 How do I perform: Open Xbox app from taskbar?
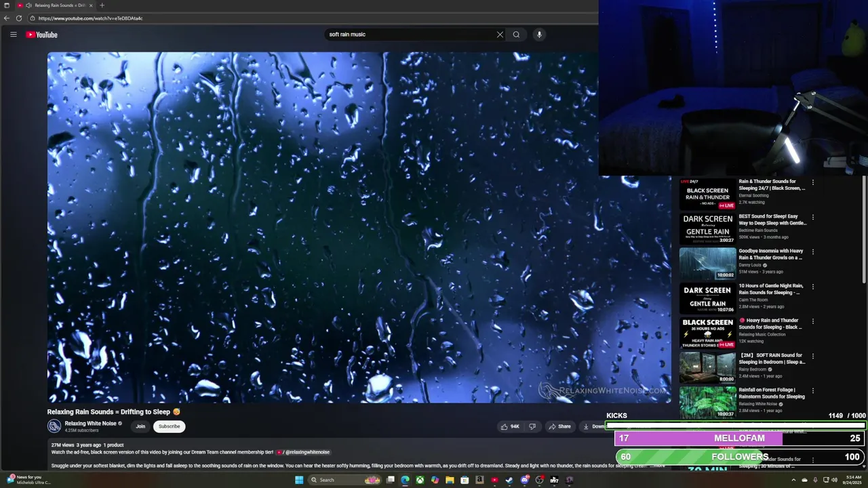click(x=420, y=480)
